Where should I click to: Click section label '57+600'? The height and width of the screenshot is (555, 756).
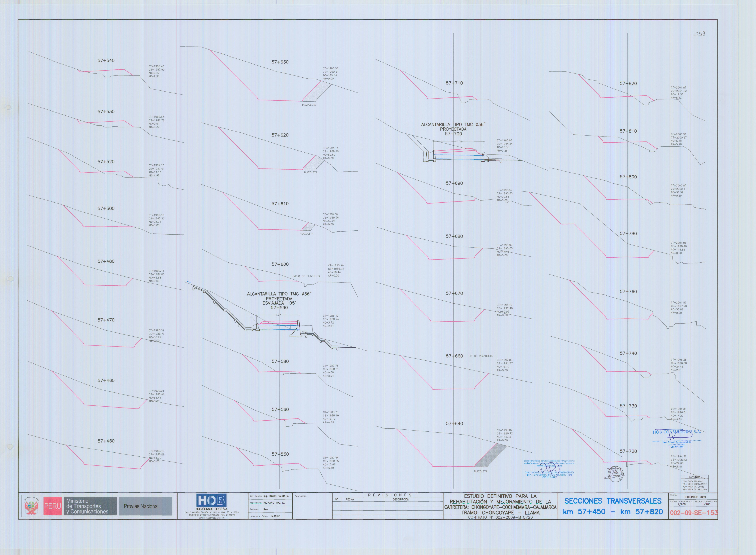pyautogui.click(x=280, y=264)
